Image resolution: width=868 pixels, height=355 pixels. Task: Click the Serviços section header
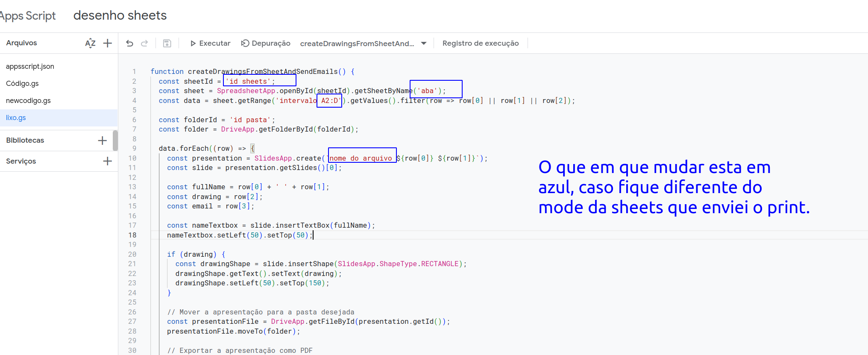[21, 161]
